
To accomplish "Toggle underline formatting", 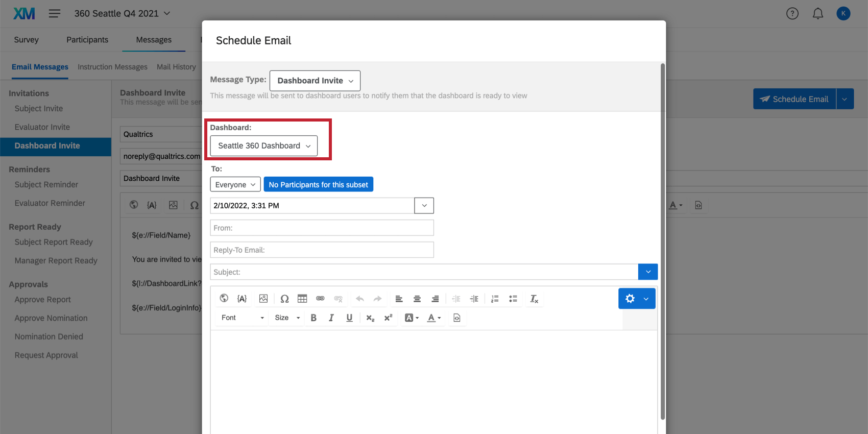I will [349, 318].
